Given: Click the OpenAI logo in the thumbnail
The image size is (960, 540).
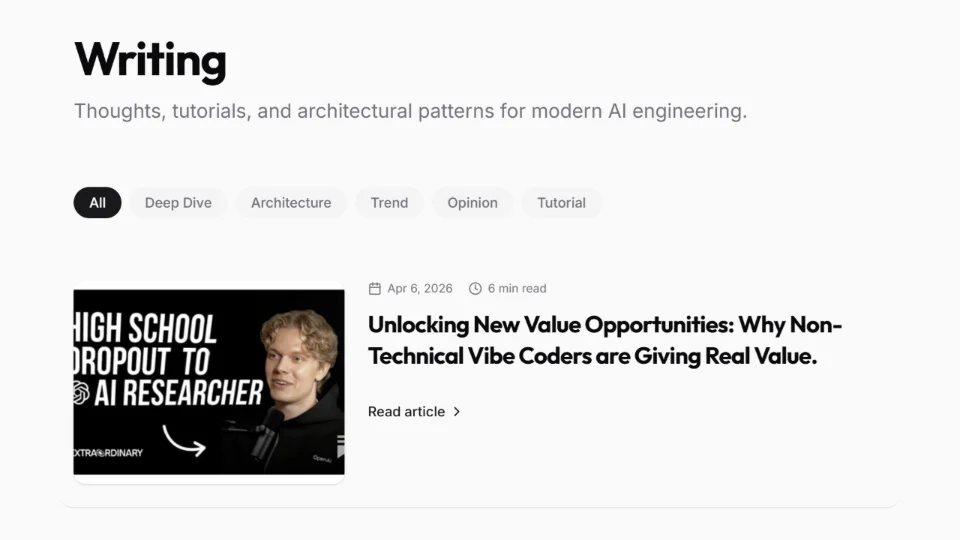Looking at the screenshot, I should tap(81, 392).
